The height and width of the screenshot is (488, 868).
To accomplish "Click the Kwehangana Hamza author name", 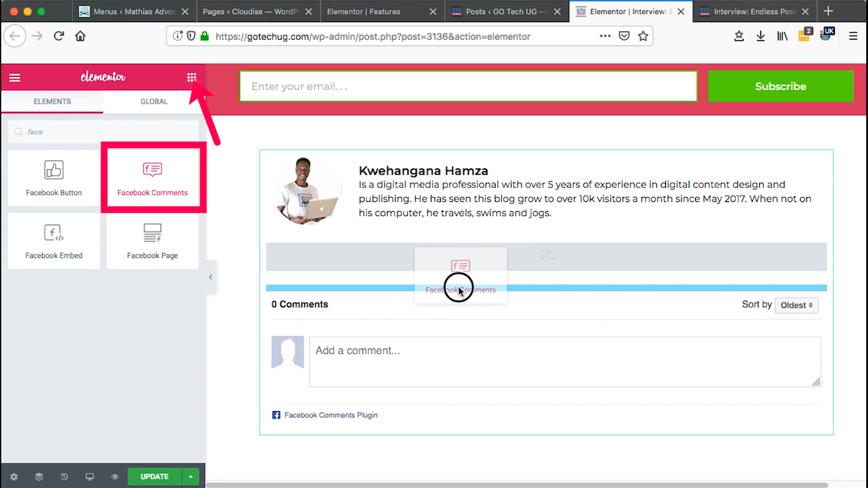I will 423,170.
